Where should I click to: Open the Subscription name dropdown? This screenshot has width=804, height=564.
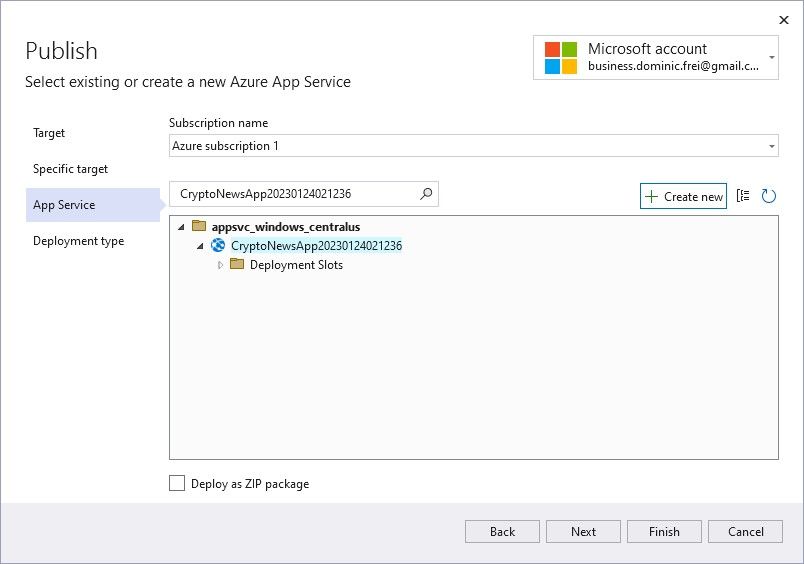772,147
